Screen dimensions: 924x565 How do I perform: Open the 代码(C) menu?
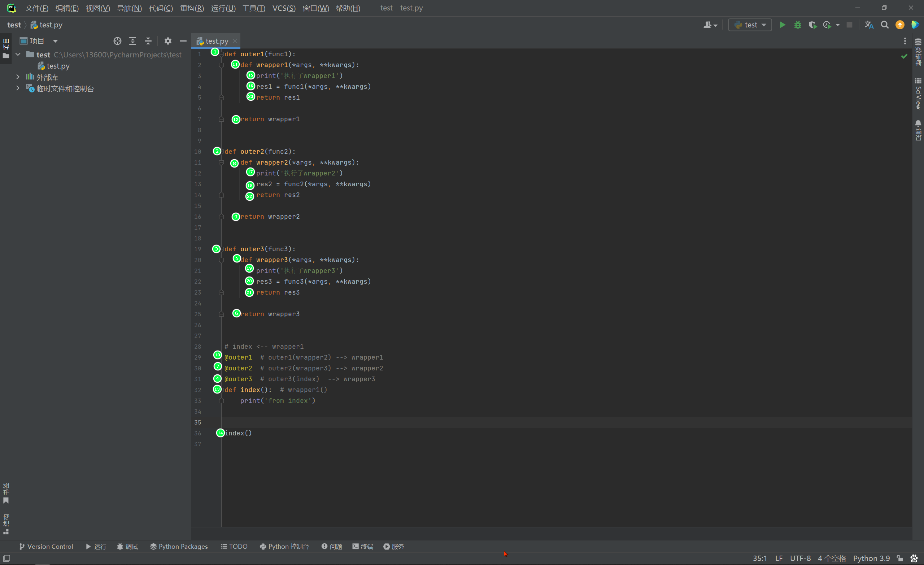pos(161,8)
